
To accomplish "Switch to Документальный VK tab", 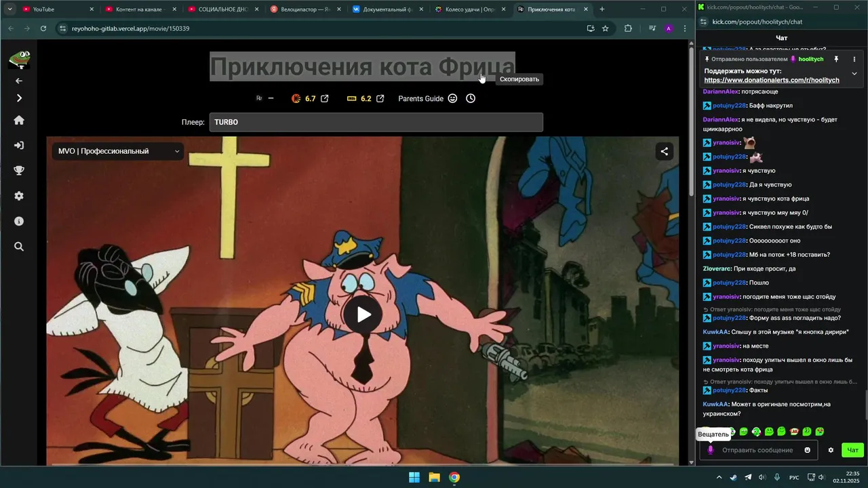I will click(387, 9).
